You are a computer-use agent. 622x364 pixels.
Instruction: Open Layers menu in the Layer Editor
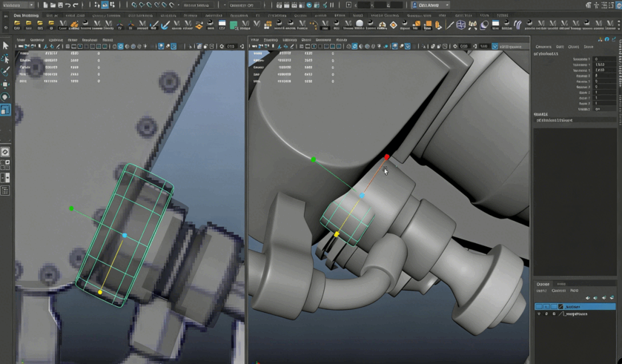point(541,291)
